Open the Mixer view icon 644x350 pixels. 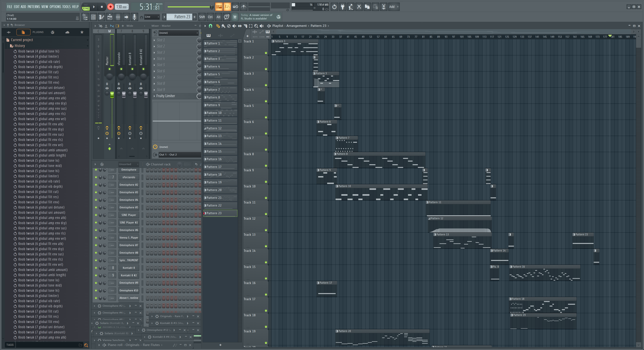(118, 17)
